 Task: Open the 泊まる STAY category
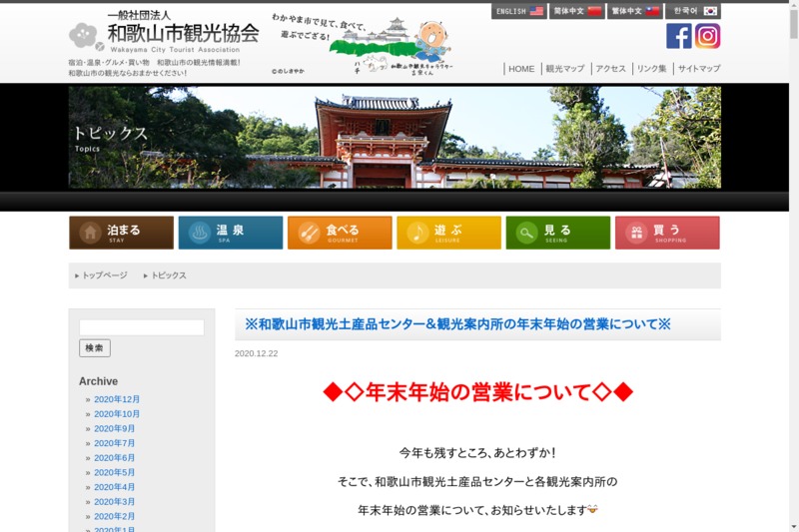pyautogui.click(x=121, y=233)
